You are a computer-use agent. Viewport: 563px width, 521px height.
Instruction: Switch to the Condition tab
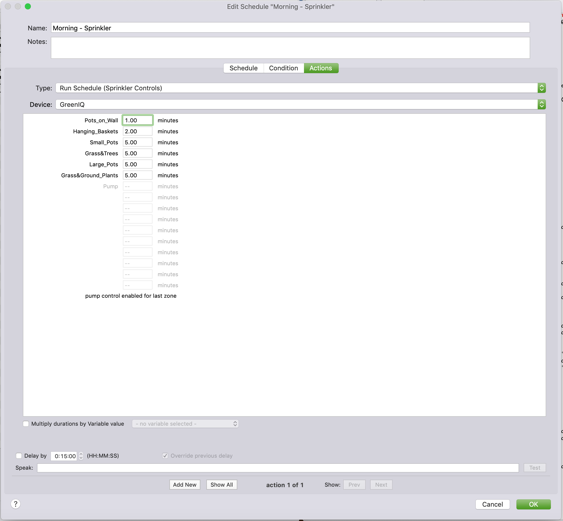pos(283,68)
